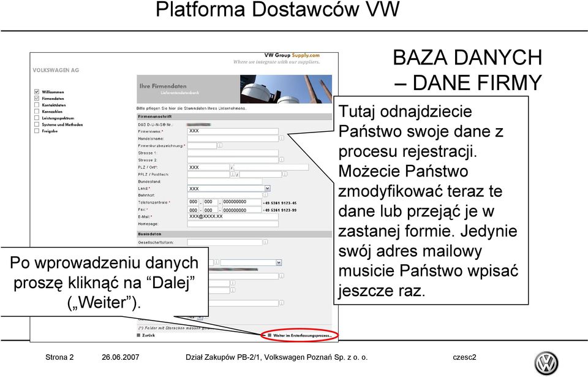Viewport: 588px width, 377px height.
Task: Click the phone example +49 5361 9123-45
Action: 280,203
